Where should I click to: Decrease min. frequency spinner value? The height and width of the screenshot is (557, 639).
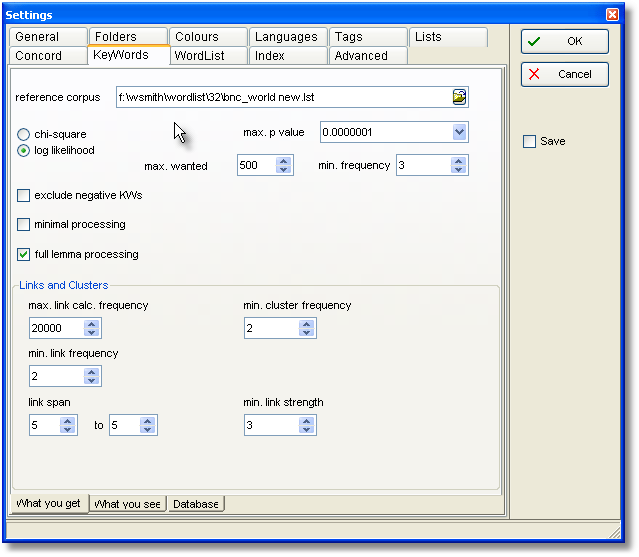459,170
